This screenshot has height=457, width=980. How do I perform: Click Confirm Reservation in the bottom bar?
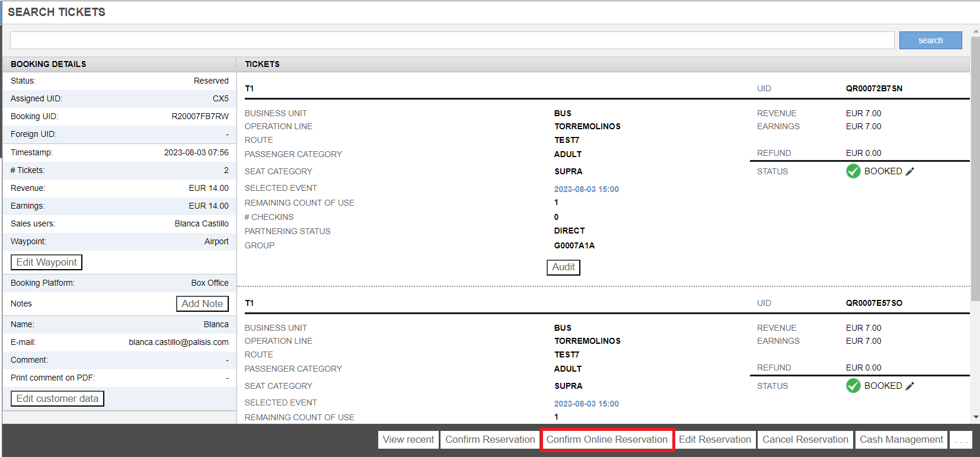(x=490, y=440)
